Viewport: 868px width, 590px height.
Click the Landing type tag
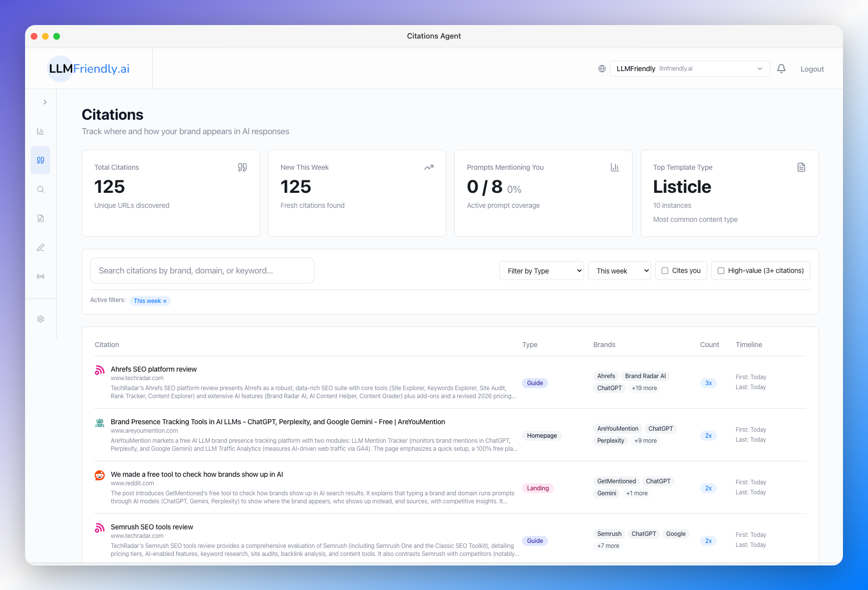(x=538, y=488)
